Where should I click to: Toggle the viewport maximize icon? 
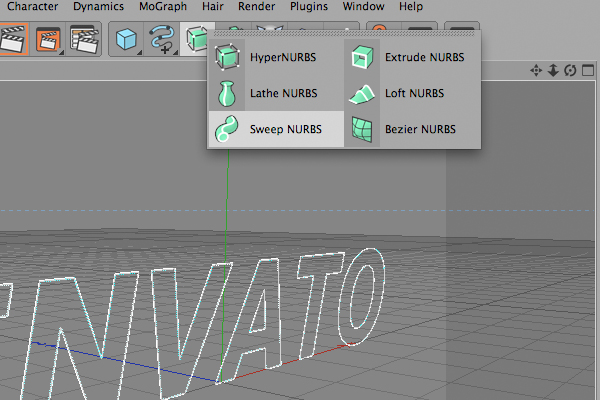pyautogui.click(x=588, y=70)
